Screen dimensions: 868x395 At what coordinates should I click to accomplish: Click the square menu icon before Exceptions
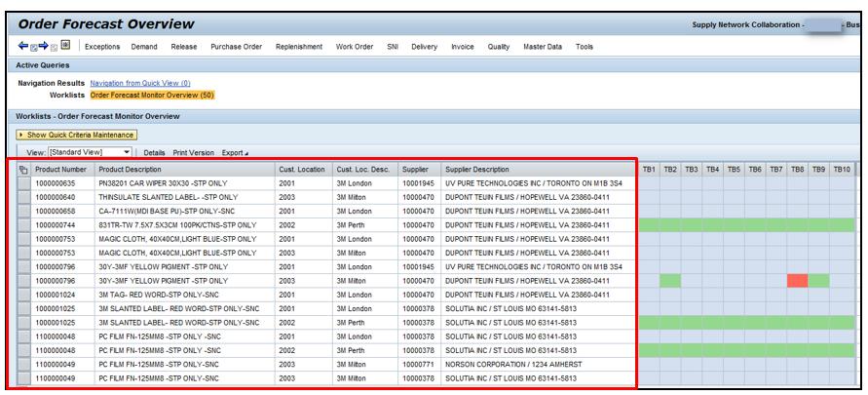coord(65,45)
